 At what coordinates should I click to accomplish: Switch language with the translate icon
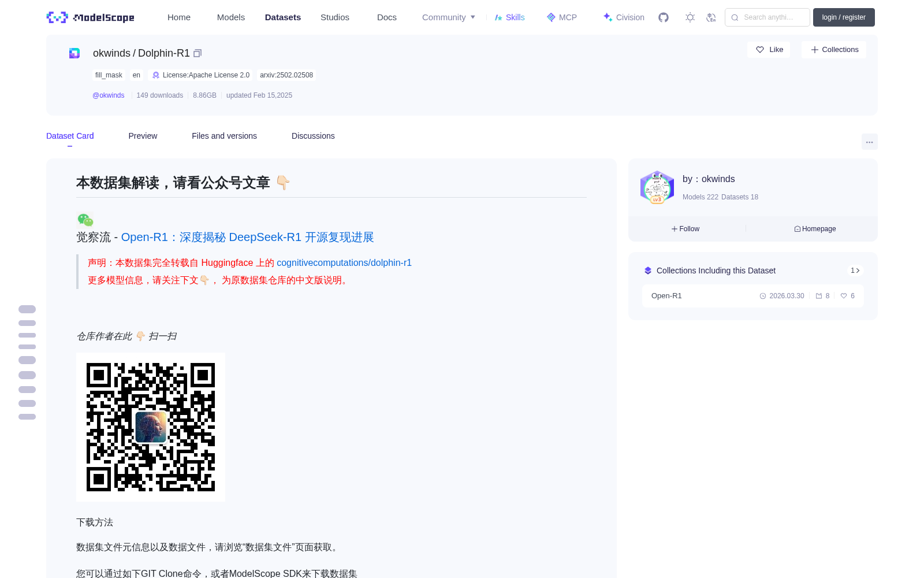coord(711,17)
